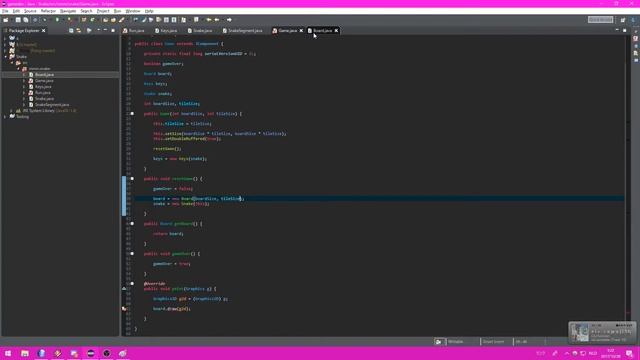The width and height of the screenshot is (640, 360).
Task: Minimize the editor area
Action: tap(617, 31)
